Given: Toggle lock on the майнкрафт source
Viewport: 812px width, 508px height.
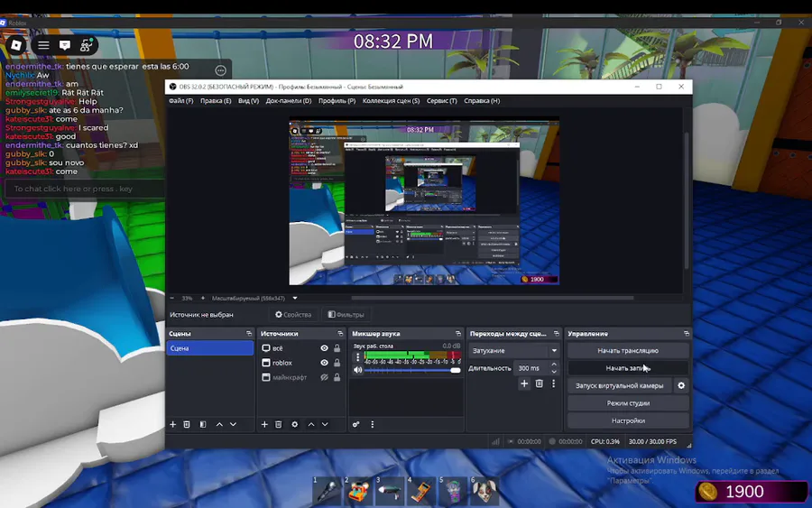Looking at the screenshot, I should tap(337, 377).
